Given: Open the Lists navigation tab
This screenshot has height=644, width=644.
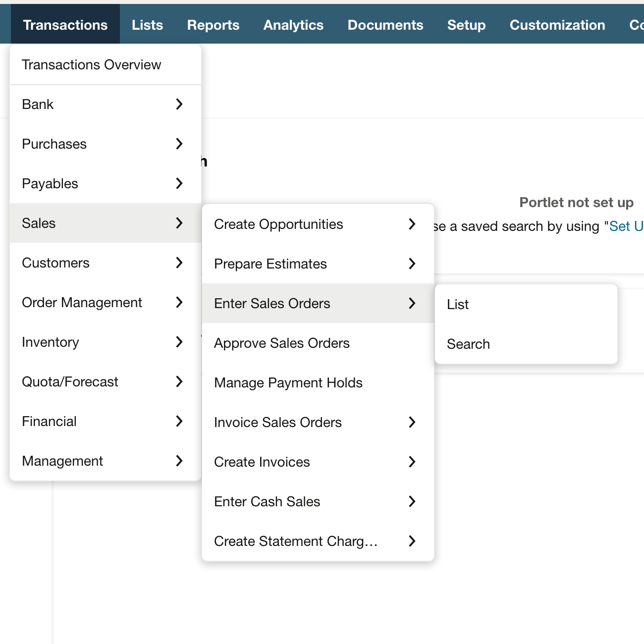Looking at the screenshot, I should 147,25.
